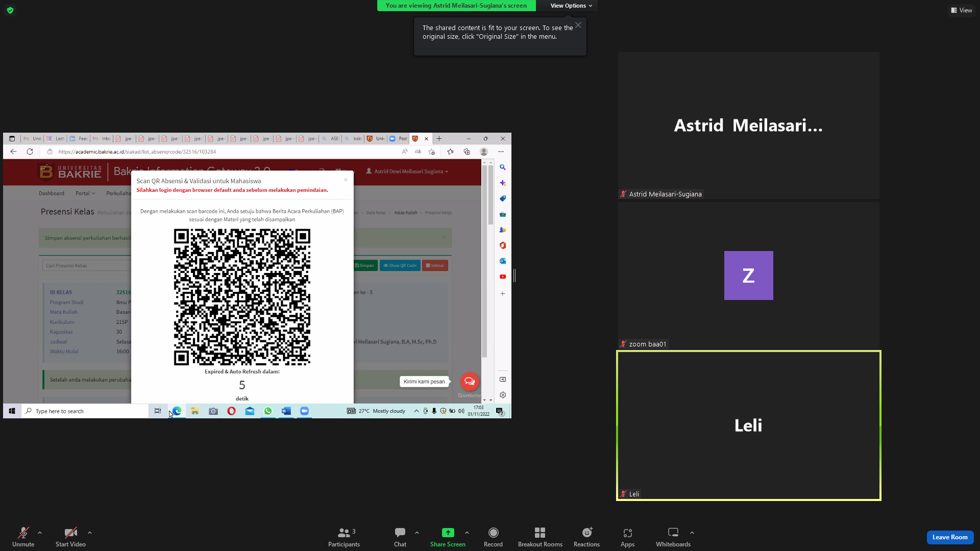980x551 pixels.
Task: Toggle microphone with Unmute
Action: click(23, 537)
